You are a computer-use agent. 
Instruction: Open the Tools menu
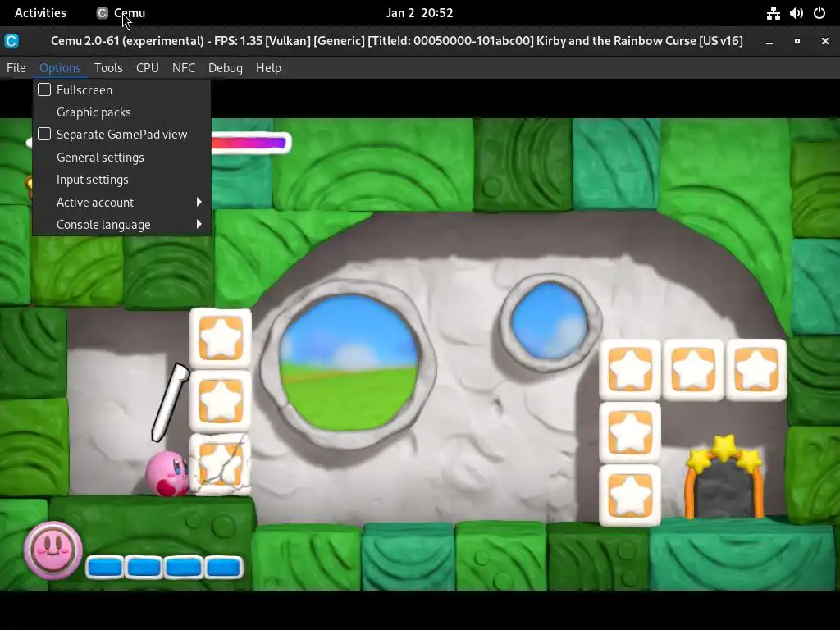pos(108,68)
